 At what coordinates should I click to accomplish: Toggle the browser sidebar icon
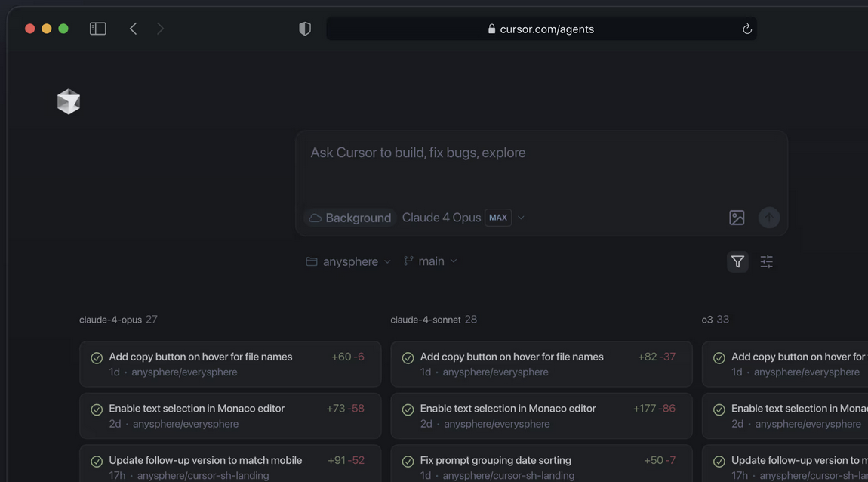(98, 29)
